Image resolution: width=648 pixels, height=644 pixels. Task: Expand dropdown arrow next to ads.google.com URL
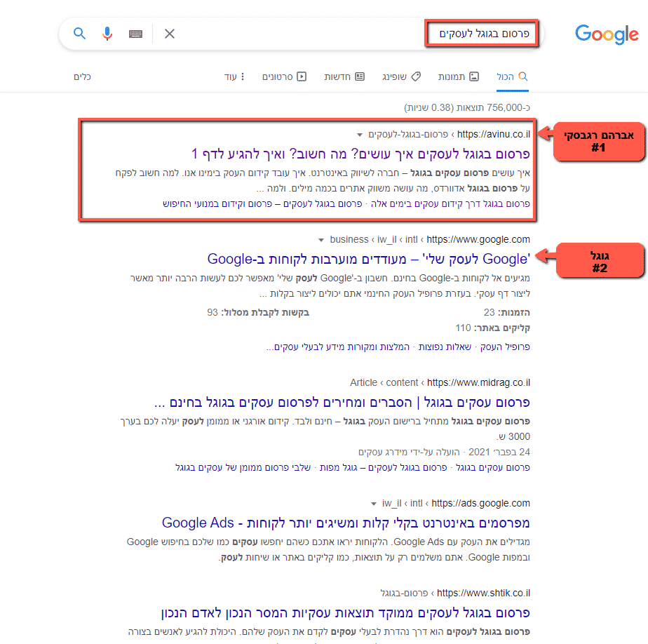pyautogui.click(x=374, y=504)
